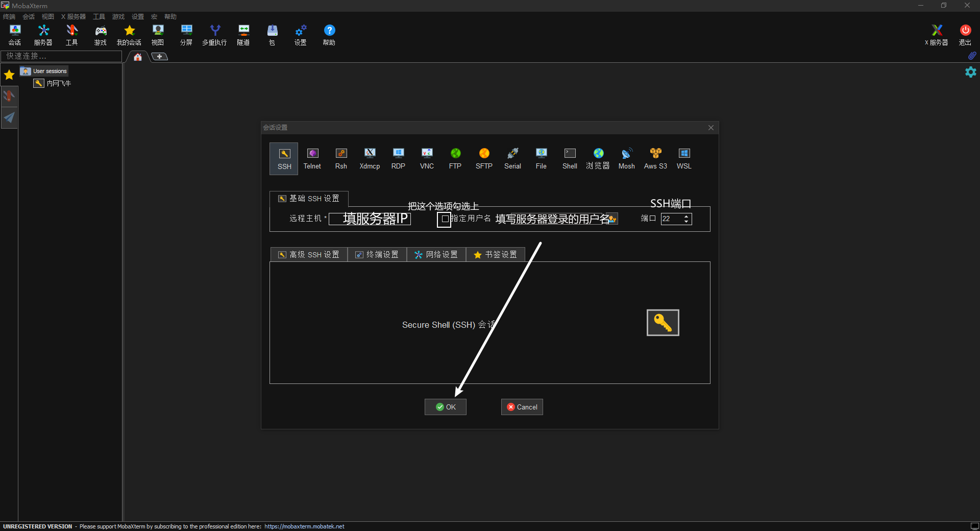Pick the Rsh session type
Image resolution: width=980 pixels, height=531 pixels.
(341, 159)
